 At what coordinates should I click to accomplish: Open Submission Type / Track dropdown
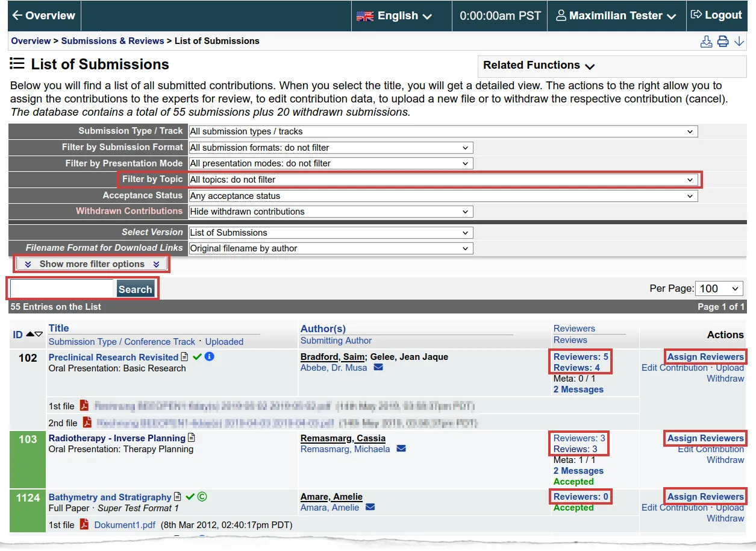[443, 131]
